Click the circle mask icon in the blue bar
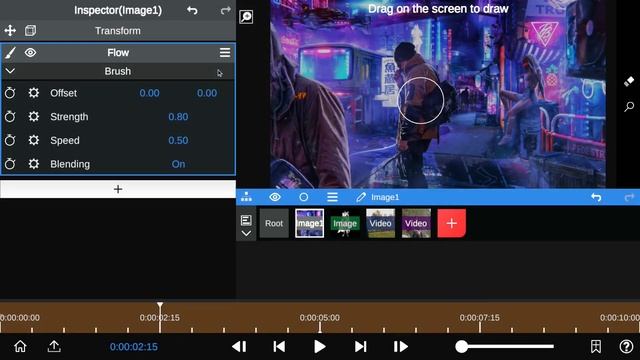This screenshot has width=640, height=360. click(x=304, y=197)
